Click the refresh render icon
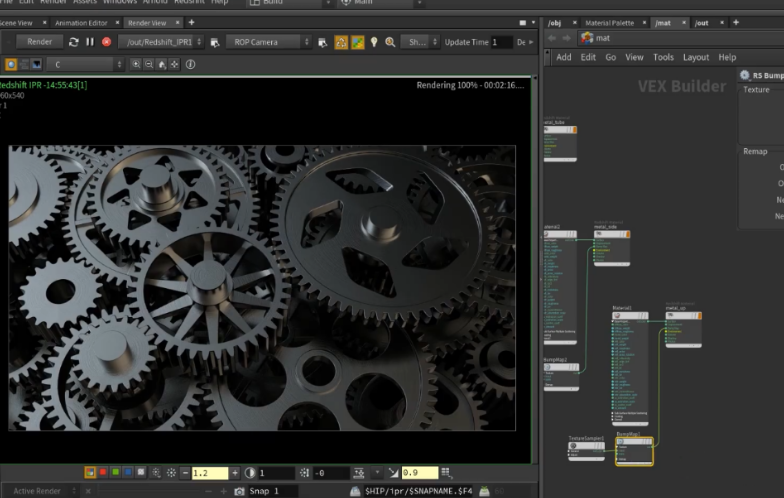Viewport: 784px width, 498px height. [73, 42]
